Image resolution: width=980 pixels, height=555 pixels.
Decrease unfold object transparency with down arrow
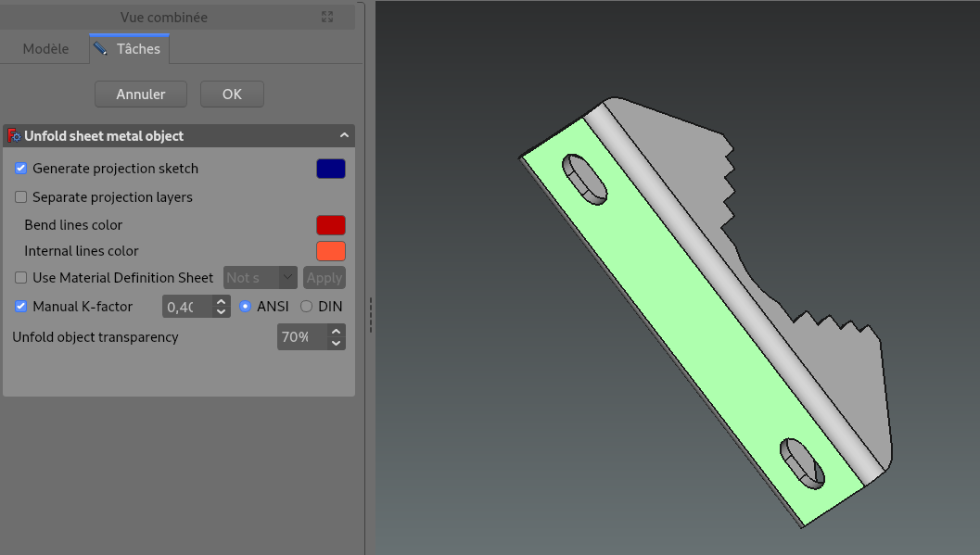337,343
